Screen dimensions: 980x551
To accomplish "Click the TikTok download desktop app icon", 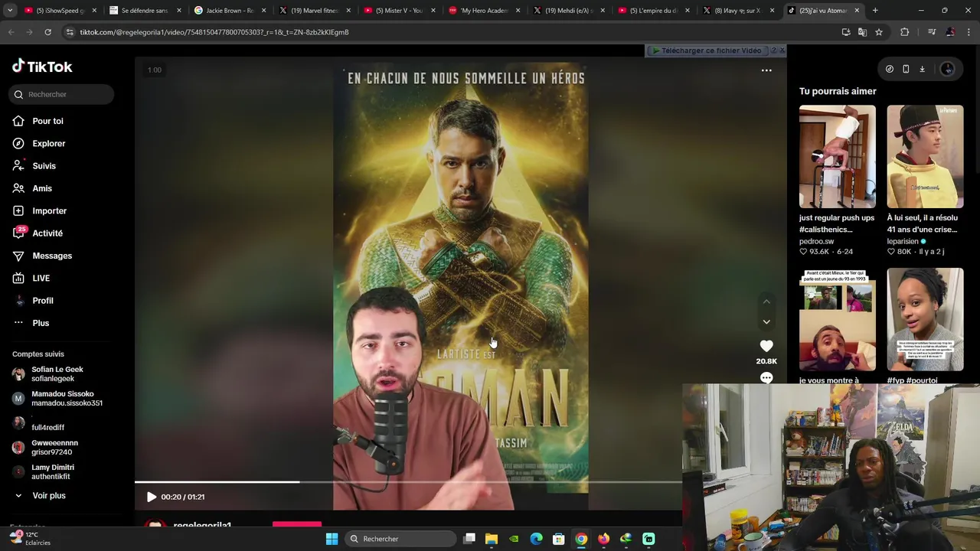I will click(922, 69).
